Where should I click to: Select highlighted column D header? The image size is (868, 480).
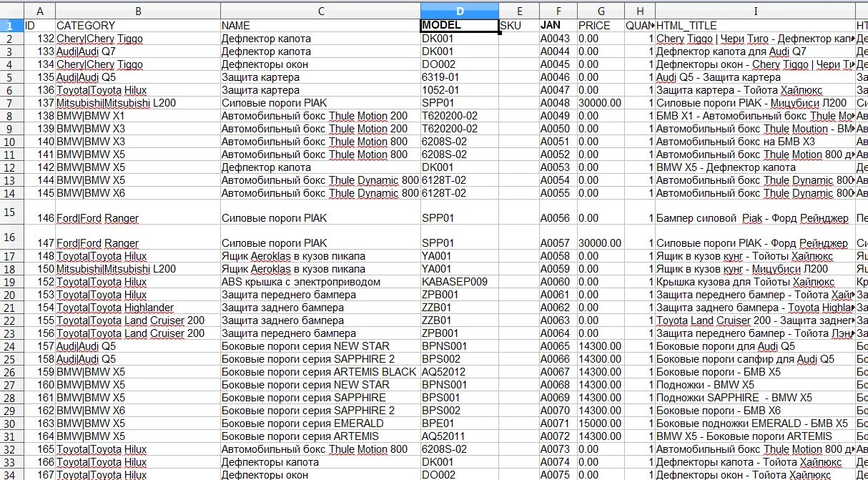tap(460, 11)
